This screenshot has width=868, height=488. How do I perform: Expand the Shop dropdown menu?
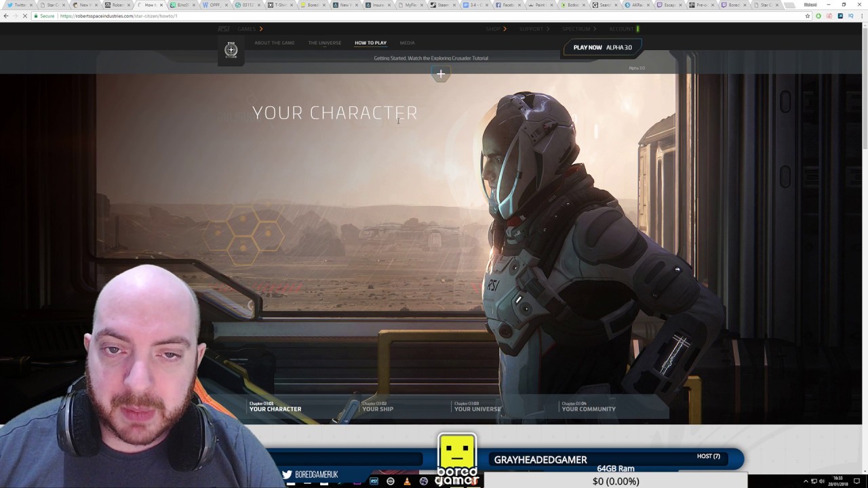coord(496,29)
